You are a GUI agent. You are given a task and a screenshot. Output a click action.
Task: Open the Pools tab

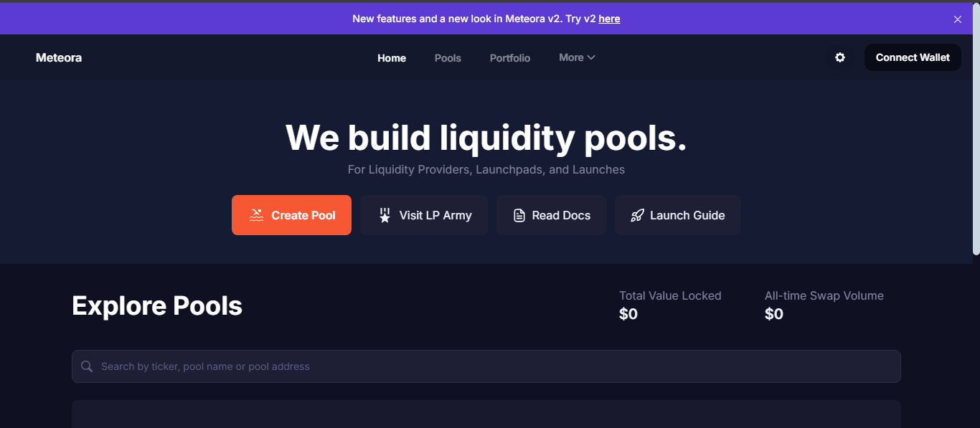[x=448, y=58]
